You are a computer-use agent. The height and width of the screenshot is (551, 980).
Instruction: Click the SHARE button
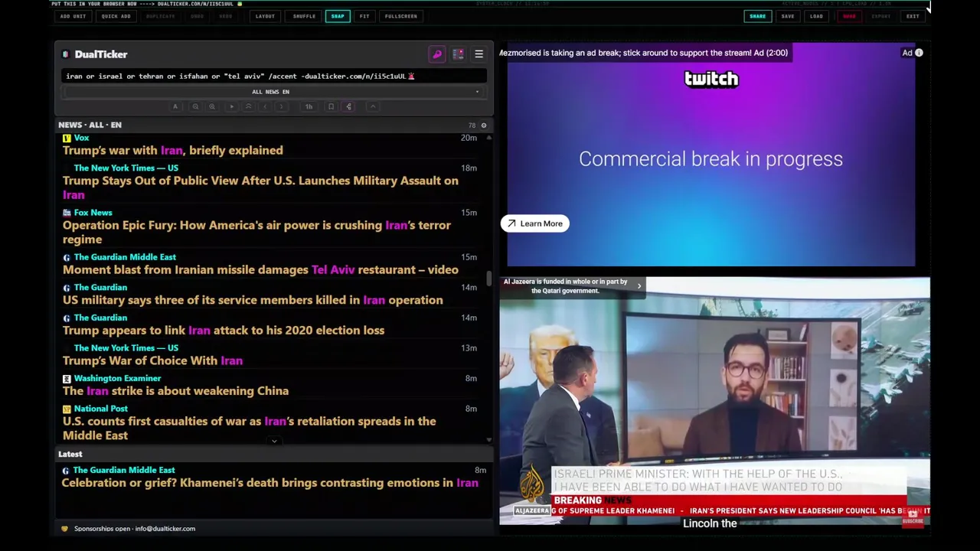coord(757,16)
